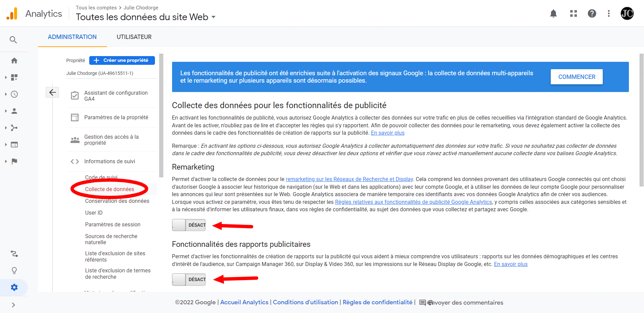Select Conservation des données menu item
The width and height of the screenshot is (644, 313).
pyautogui.click(x=117, y=201)
